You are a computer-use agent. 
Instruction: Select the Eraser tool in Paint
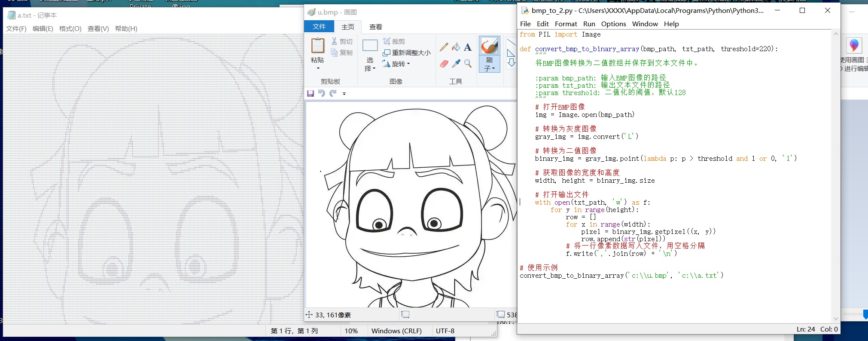(444, 64)
